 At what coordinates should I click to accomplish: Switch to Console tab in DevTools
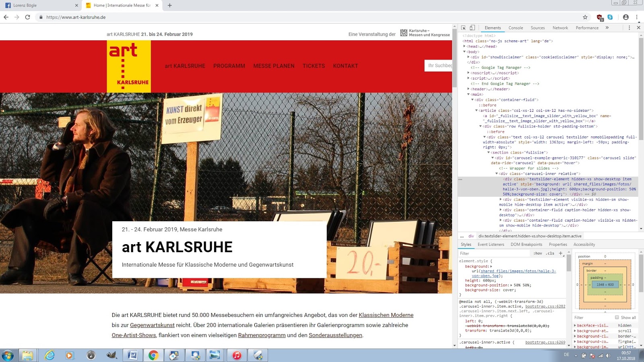pyautogui.click(x=516, y=28)
